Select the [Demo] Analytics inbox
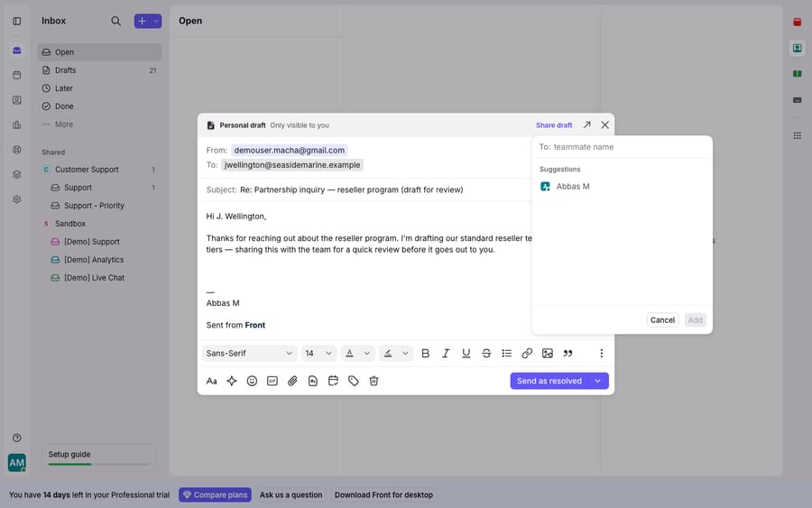The width and height of the screenshot is (812, 508). tap(99, 260)
